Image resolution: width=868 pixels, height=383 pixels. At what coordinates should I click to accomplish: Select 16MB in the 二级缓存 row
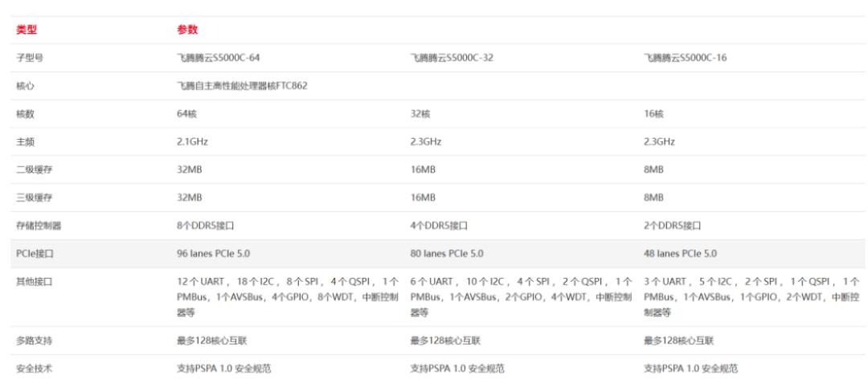[x=423, y=169]
